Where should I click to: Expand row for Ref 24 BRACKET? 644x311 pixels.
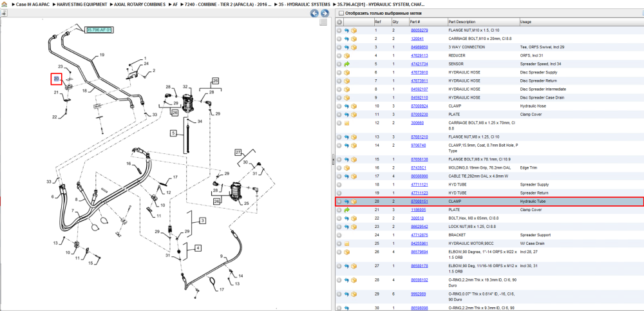coord(339,235)
